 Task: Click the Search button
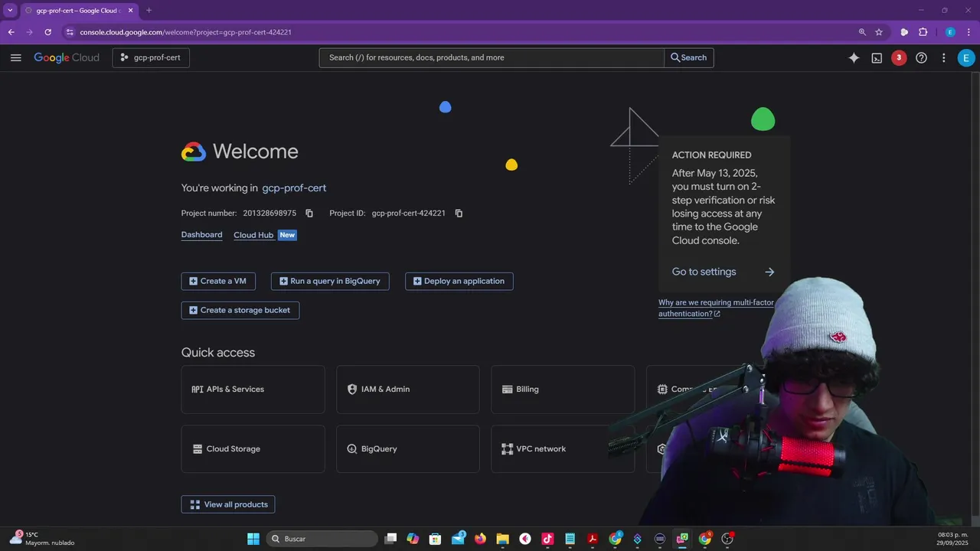(689, 57)
